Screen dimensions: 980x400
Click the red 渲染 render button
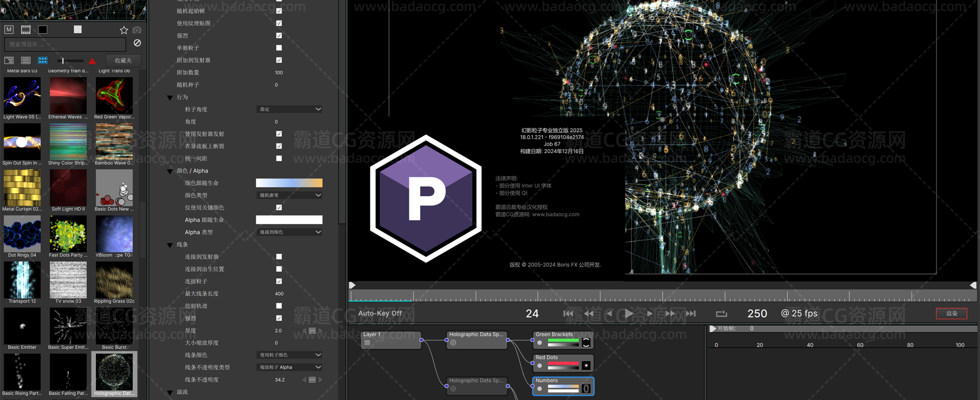pos(951,314)
